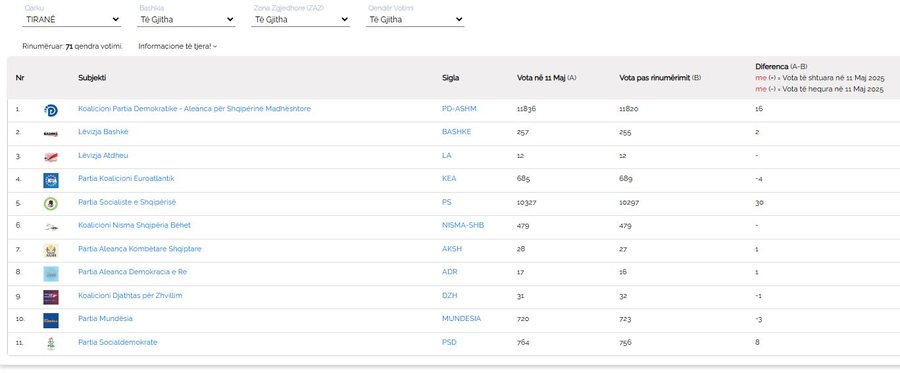Click the Subjekti column header
The width and height of the screenshot is (900, 373).
[x=92, y=77]
